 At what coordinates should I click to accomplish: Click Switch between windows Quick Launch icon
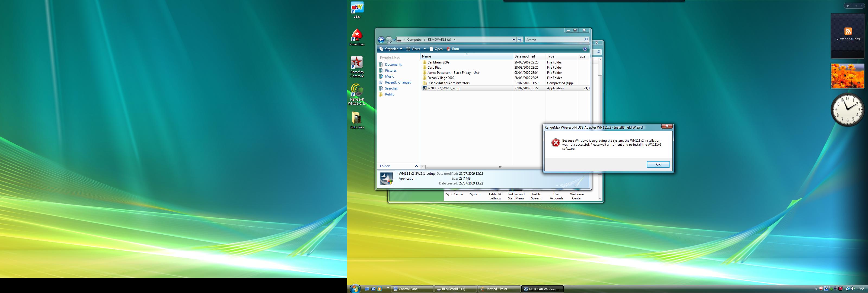[373, 289]
